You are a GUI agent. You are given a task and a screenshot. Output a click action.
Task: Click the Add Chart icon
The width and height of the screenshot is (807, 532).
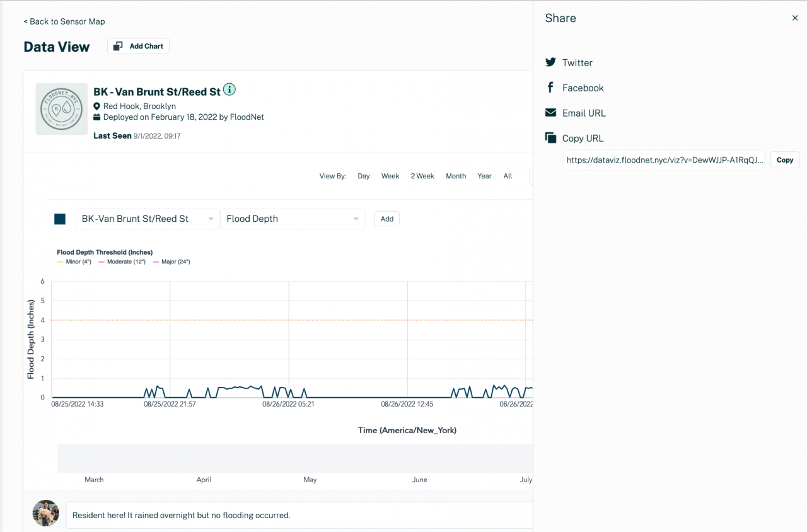[117, 46]
